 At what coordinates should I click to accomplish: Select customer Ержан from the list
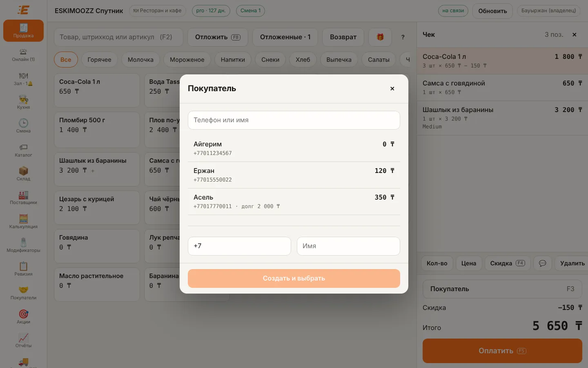click(294, 175)
